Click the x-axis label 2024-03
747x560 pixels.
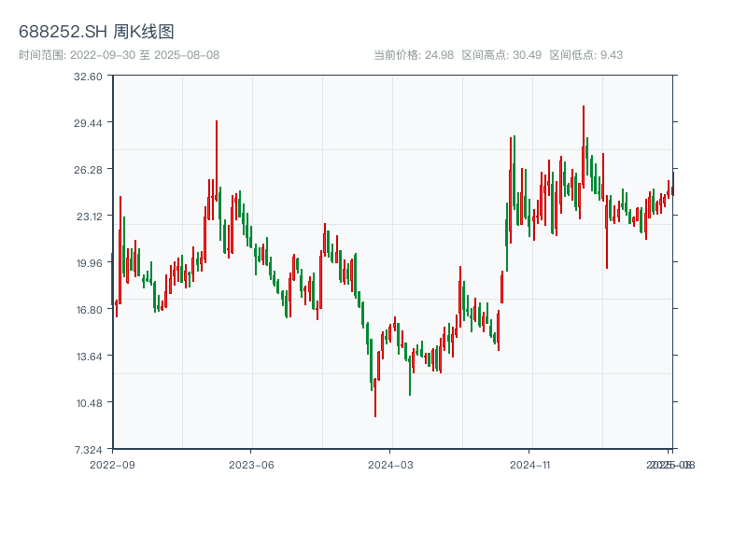coord(390,465)
